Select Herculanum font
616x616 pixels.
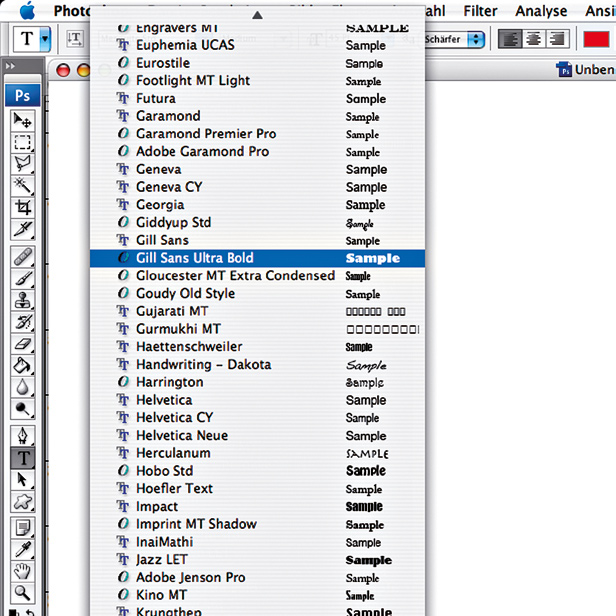(x=257, y=453)
